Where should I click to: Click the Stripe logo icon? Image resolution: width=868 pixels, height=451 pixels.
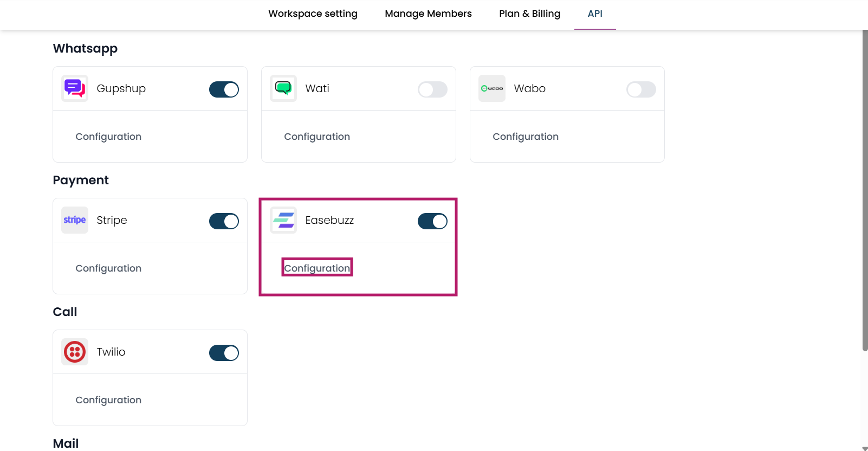pos(75,220)
